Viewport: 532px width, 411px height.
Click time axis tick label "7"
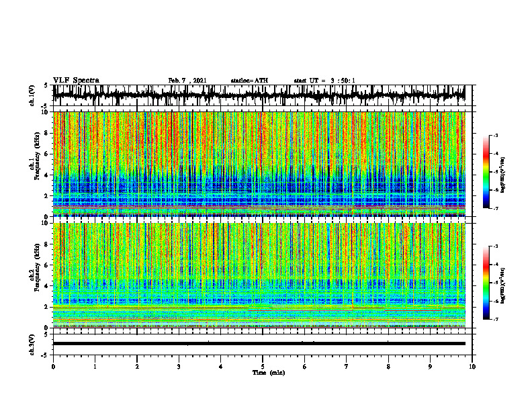347,367
